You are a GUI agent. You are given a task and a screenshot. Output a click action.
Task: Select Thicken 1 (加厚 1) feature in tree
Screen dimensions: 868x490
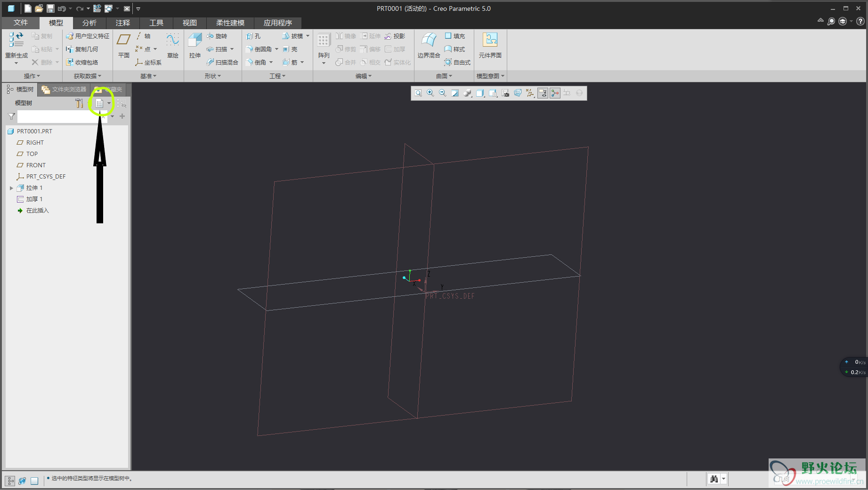click(x=34, y=199)
